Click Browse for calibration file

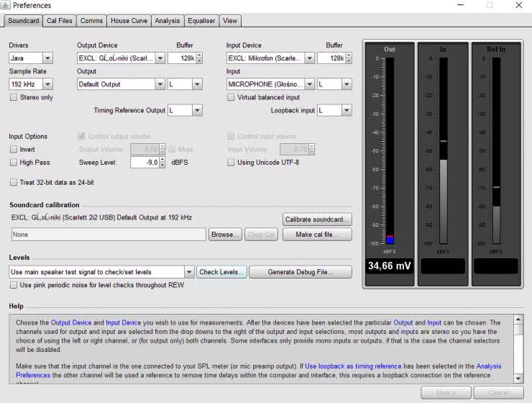[x=225, y=235]
